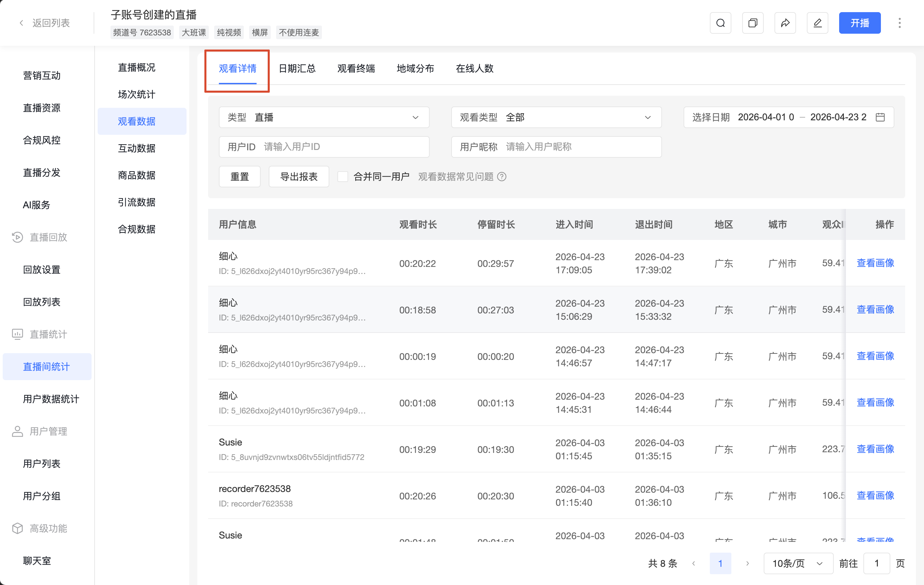This screenshot has width=924, height=585.
Task: Switch to the 观看详情 tab
Action: pyautogui.click(x=237, y=68)
